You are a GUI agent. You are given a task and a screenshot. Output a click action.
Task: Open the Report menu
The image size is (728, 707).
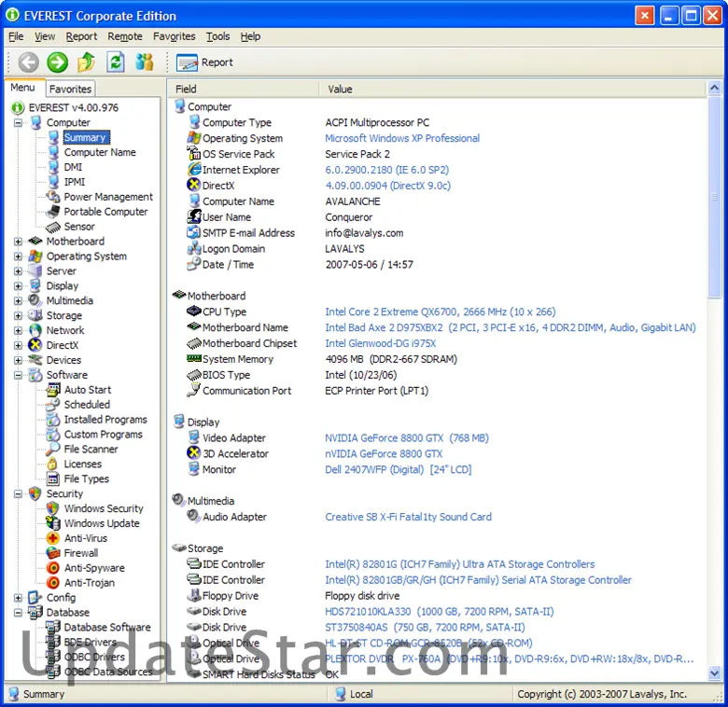pyautogui.click(x=81, y=36)
